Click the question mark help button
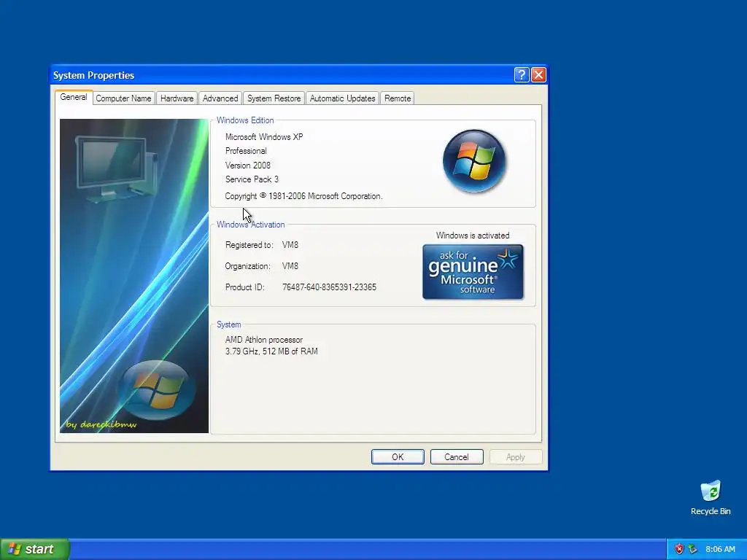This screenshot has height=560, width=747. [522, 75]
